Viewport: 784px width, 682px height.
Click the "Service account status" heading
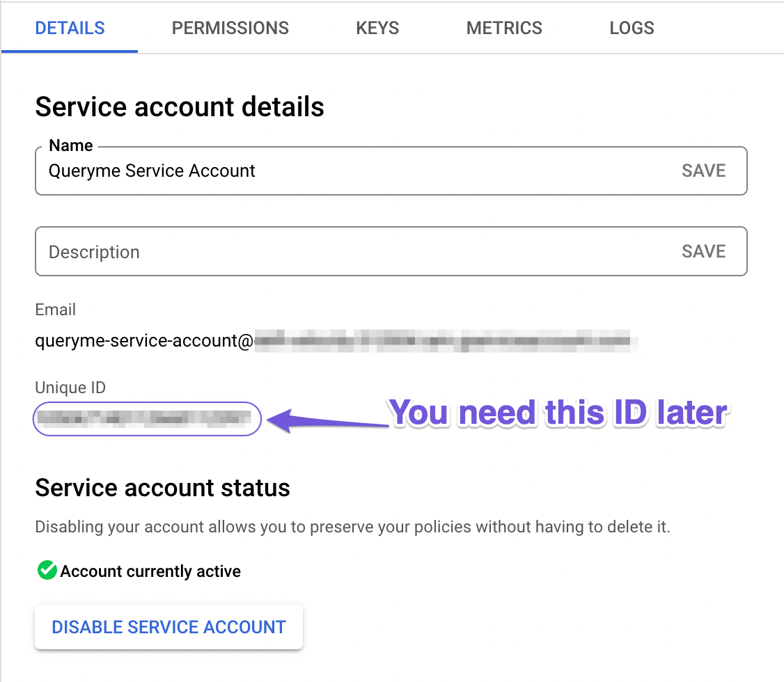(x=162, y=488)
